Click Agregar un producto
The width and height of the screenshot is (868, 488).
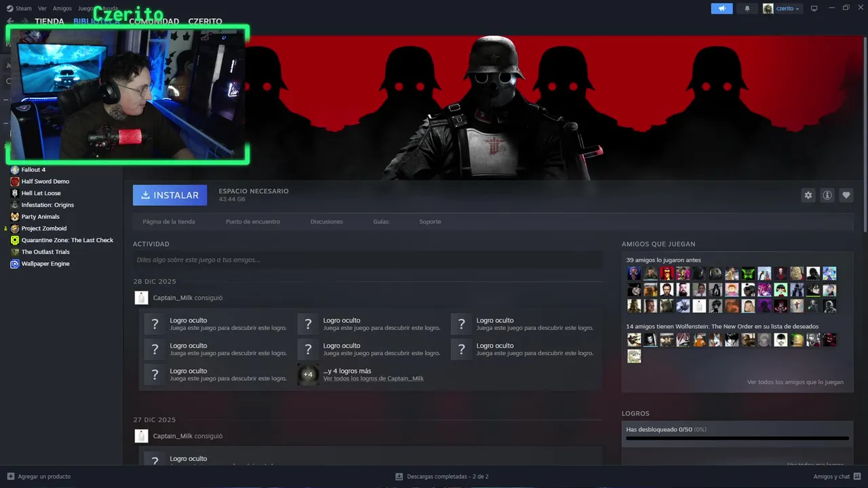coord(44,476)
